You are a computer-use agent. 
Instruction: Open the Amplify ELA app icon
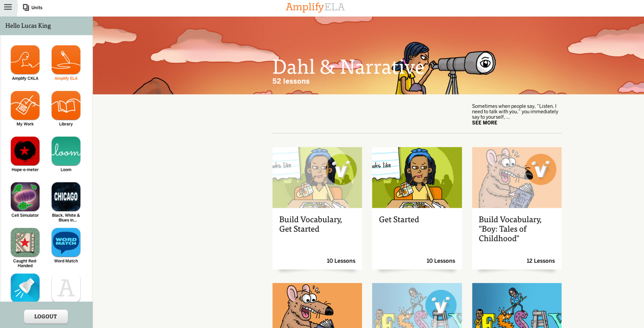click(66, 60)
